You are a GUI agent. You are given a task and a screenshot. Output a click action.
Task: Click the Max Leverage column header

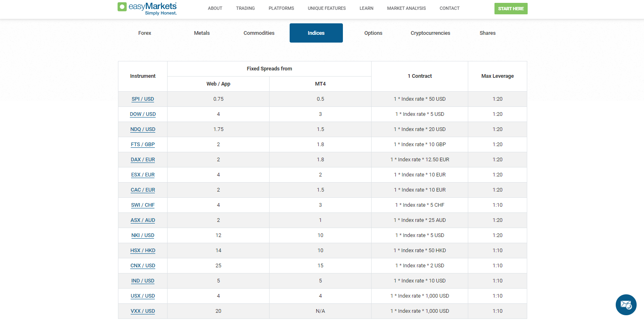tap(497, 76)
